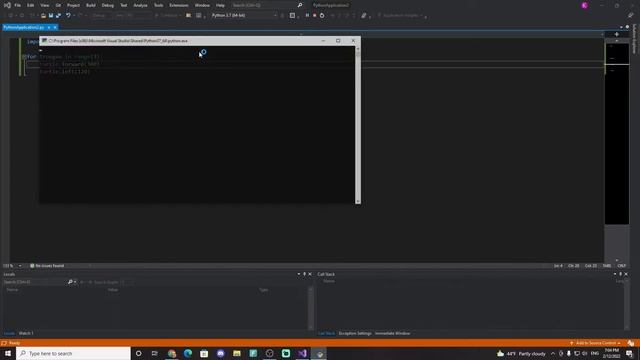Image resolution: width=640 pixels, height=360 pixels.
Task: Click the red Stop debugging button
Action: pos(315,16)
